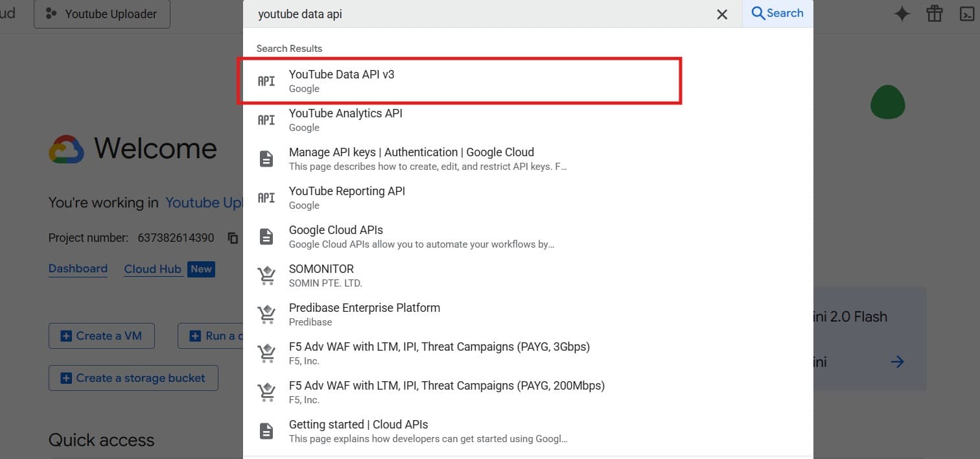Click document icon beside Manage API keys

[x=266, y=159]
